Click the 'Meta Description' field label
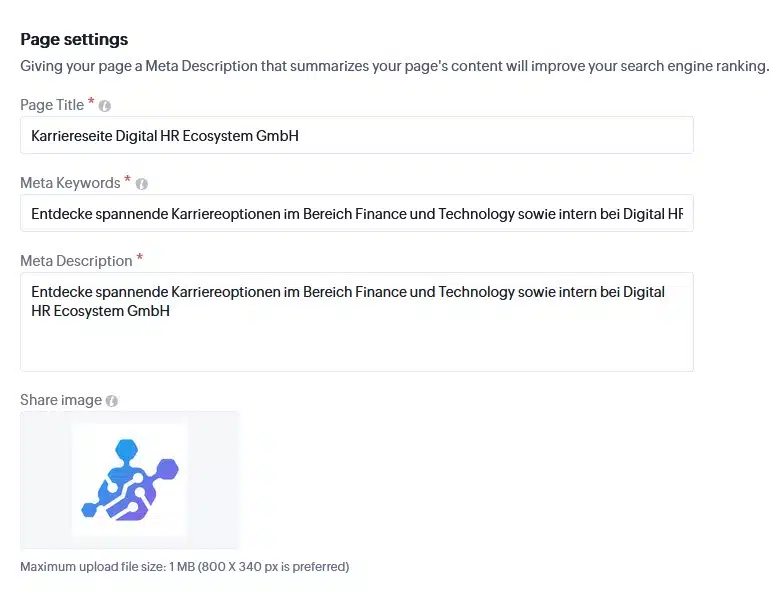The height and width of the screenshot is (591, 774). [x=76, y=261]
